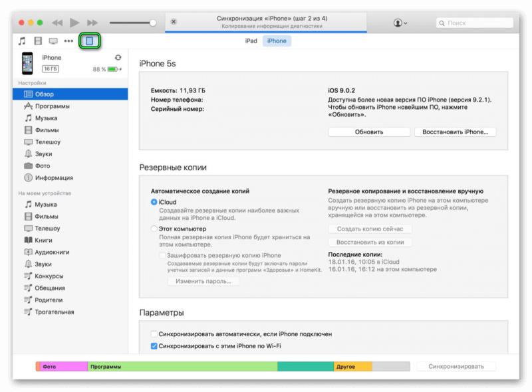Select the iCloud backup radio button
The height and width of the screenshot is (392, 532).
coord(154,202)
